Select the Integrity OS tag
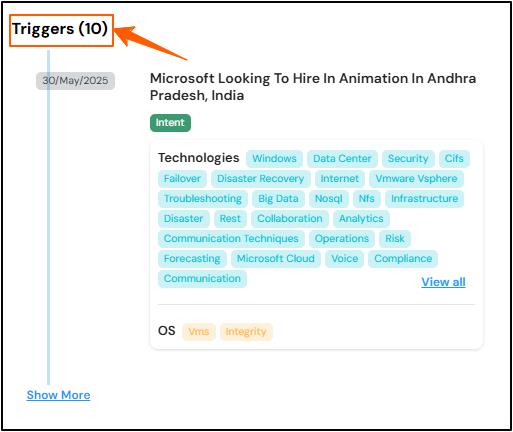This screenshot has height=432, width=513. click(246, 332)
